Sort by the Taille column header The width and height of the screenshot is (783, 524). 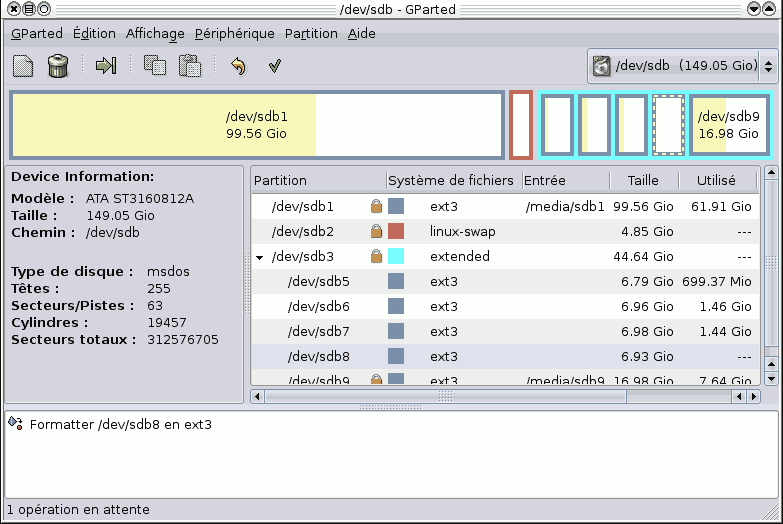[643, 181]
